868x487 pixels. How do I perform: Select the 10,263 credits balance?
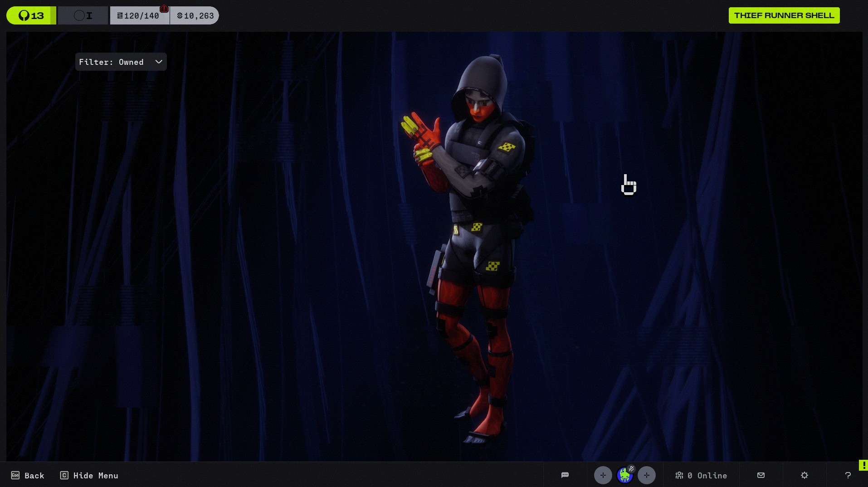(195, 16)
